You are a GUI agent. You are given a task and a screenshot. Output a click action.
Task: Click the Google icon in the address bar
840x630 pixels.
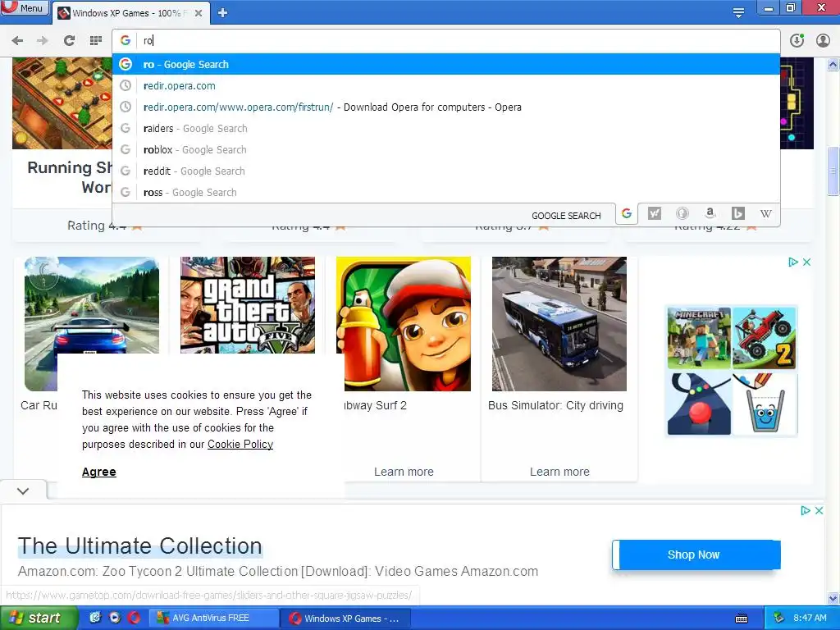coord(126,40)
